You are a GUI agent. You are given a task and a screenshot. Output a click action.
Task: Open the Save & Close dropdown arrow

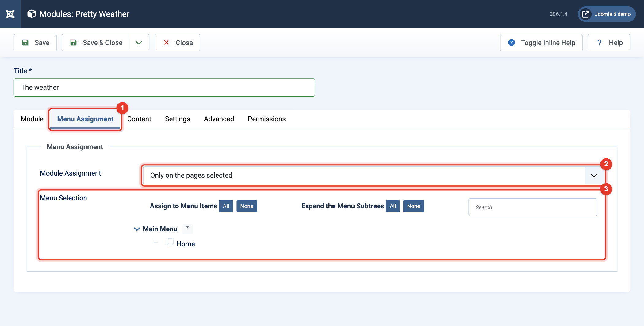[x=139, y=43]
